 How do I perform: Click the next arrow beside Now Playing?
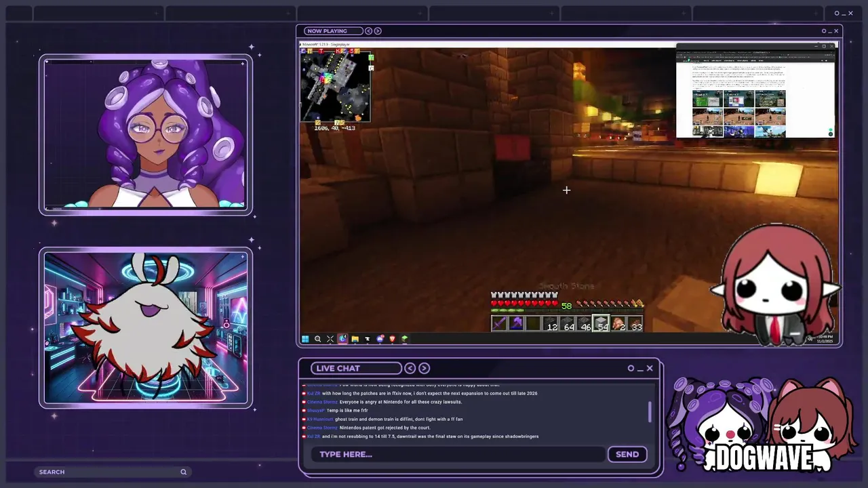(x=378, y=30)
